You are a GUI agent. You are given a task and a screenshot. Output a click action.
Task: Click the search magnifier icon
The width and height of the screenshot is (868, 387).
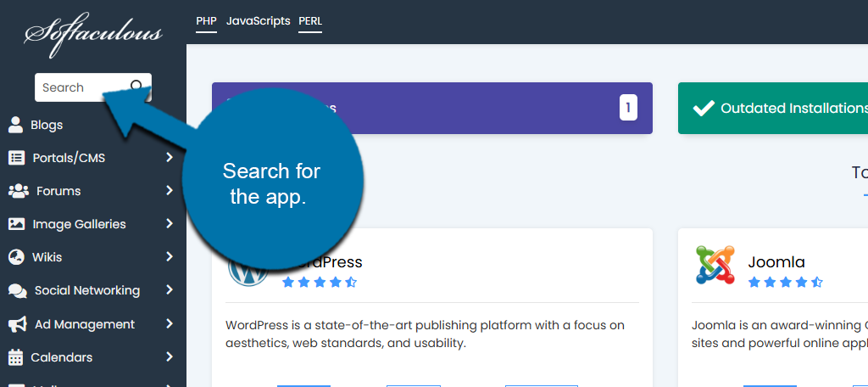136,86
